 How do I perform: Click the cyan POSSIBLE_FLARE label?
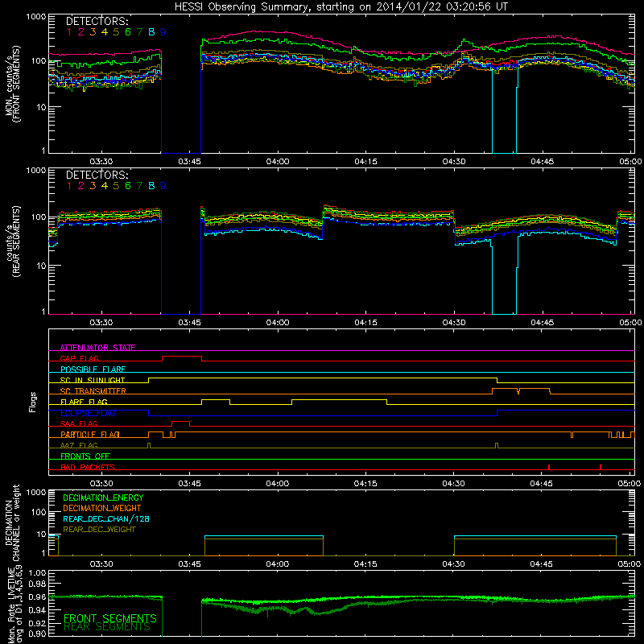93,369
